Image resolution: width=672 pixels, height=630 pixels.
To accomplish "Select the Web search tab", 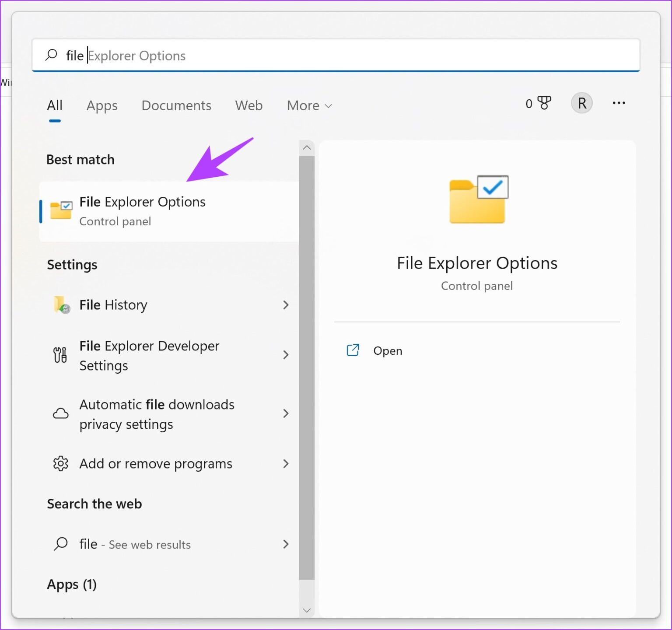I will tap(248, 105).
